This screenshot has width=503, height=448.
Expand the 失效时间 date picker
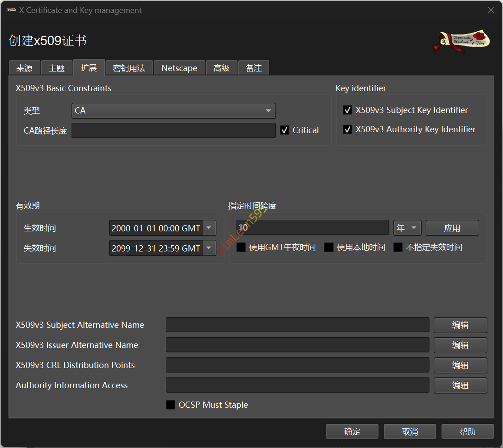[209, 248]
